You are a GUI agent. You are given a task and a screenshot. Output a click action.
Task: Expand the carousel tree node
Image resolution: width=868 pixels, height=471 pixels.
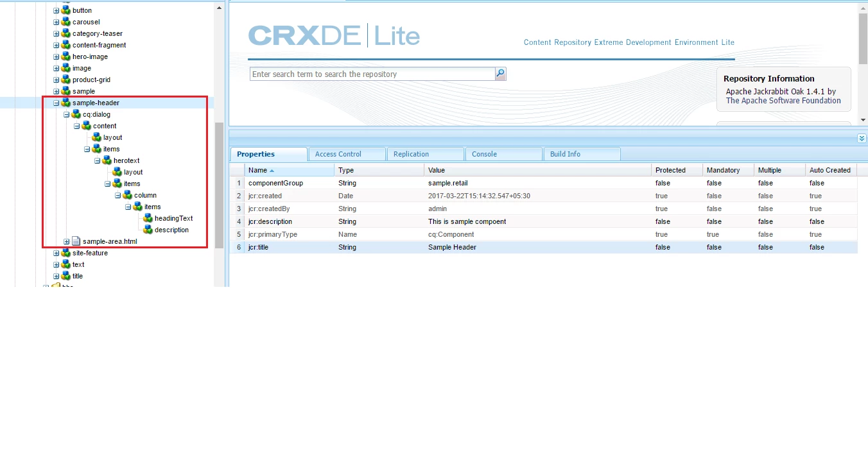(56, 22)
